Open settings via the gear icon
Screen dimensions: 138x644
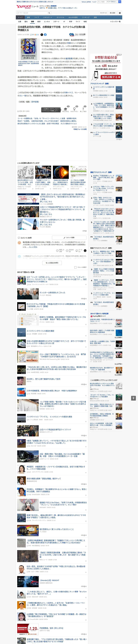120,13
